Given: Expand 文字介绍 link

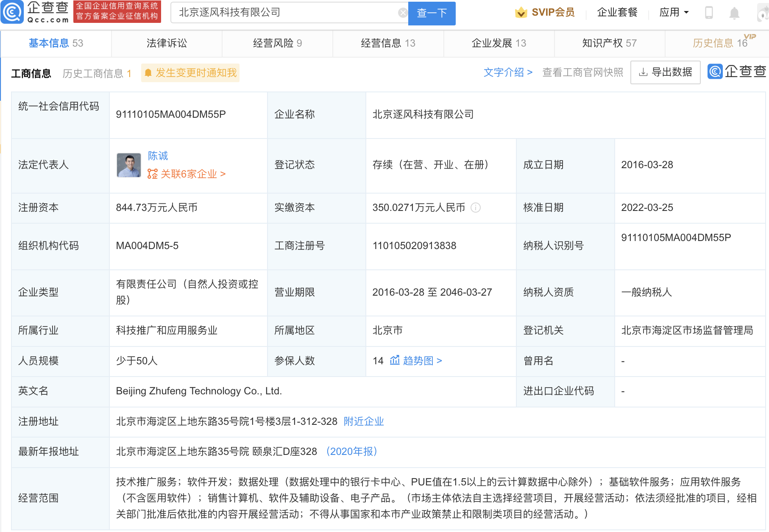Looking at the screenshot, I should click(x=507, y=72).
